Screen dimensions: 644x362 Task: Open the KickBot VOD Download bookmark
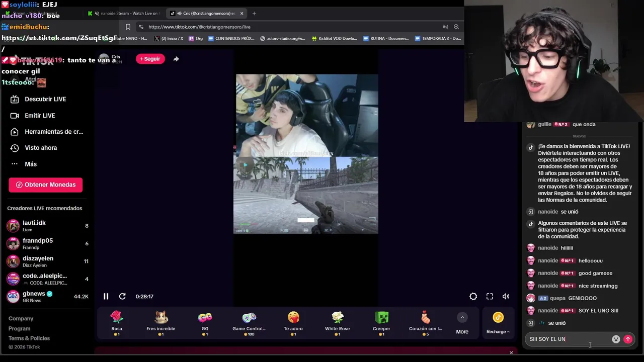click(335, 38)
